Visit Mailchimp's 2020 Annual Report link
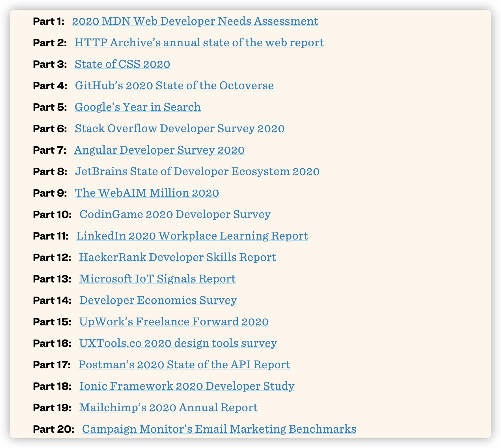The image size is (501, 448). 168,408
